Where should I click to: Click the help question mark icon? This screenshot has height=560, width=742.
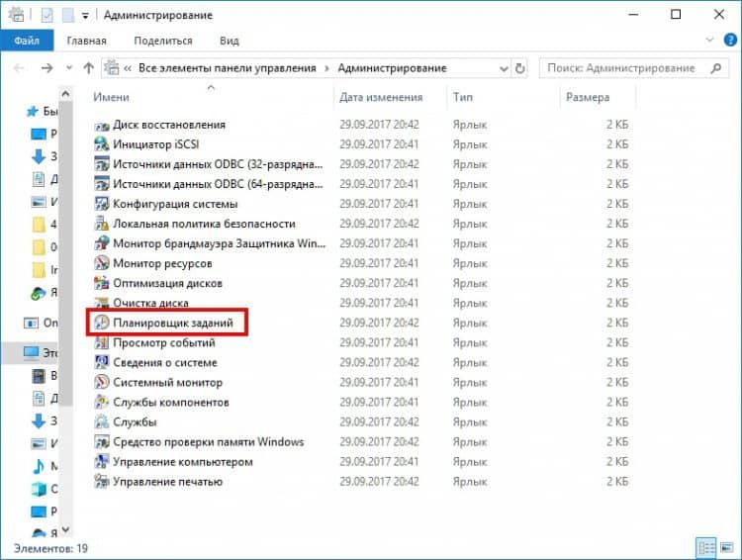[730, 41]
